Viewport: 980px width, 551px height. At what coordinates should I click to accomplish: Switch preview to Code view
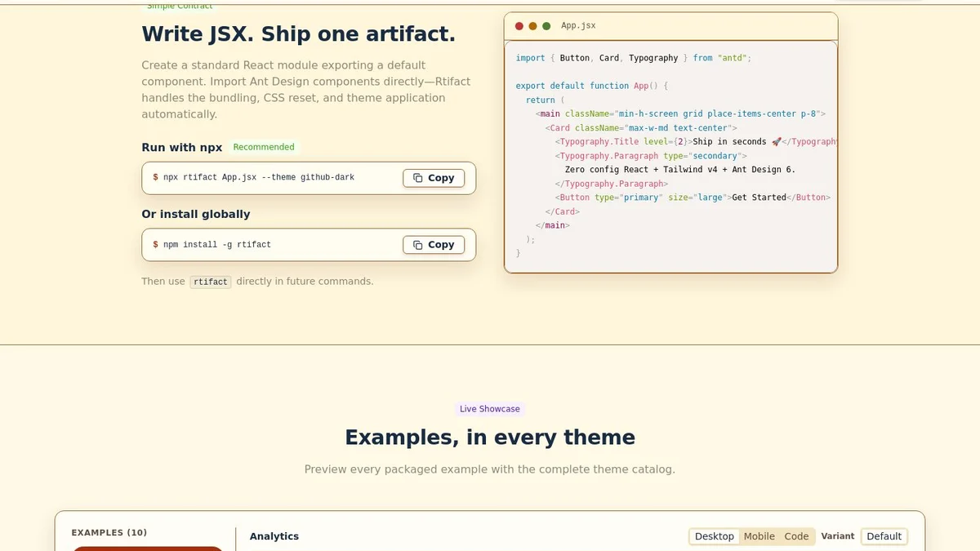tap(796, 536)
